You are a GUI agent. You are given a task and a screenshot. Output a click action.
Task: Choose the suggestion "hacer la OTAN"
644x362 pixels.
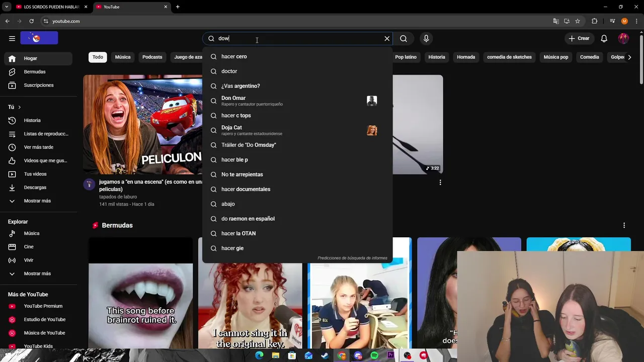[297, 233]
